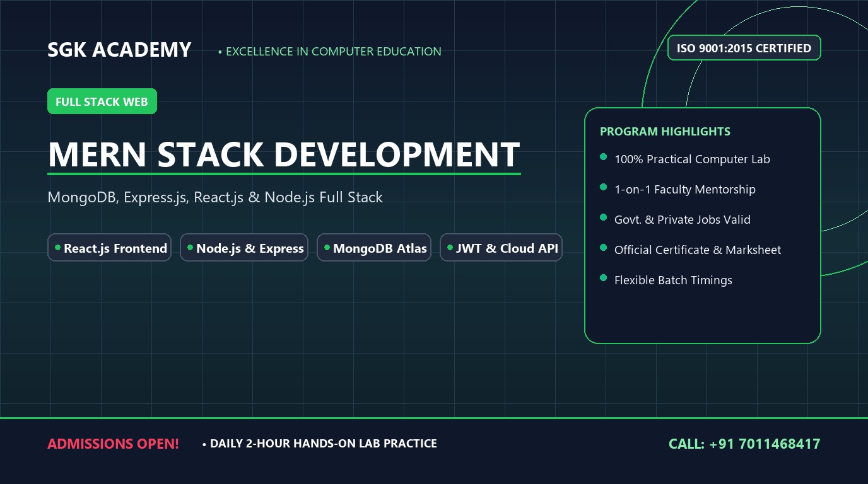Select the MongoDB Atlas pill

(374, 248)
